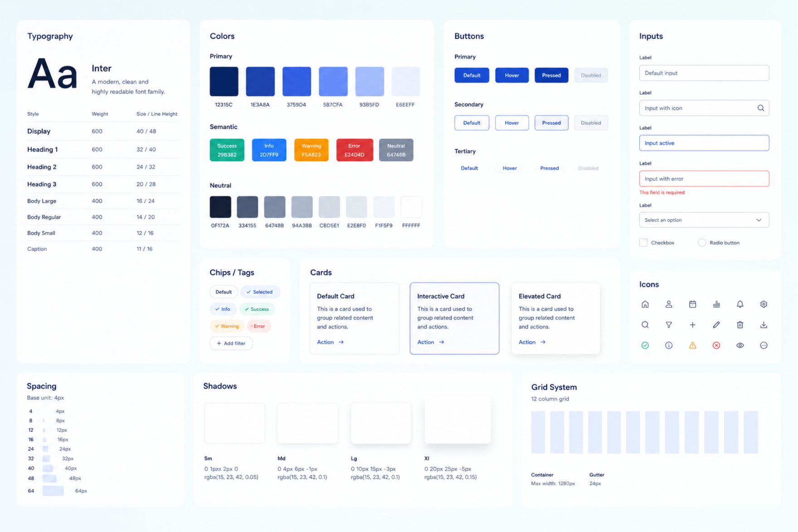
Task: Click the Default input field
Action: [x=704, y=73]
